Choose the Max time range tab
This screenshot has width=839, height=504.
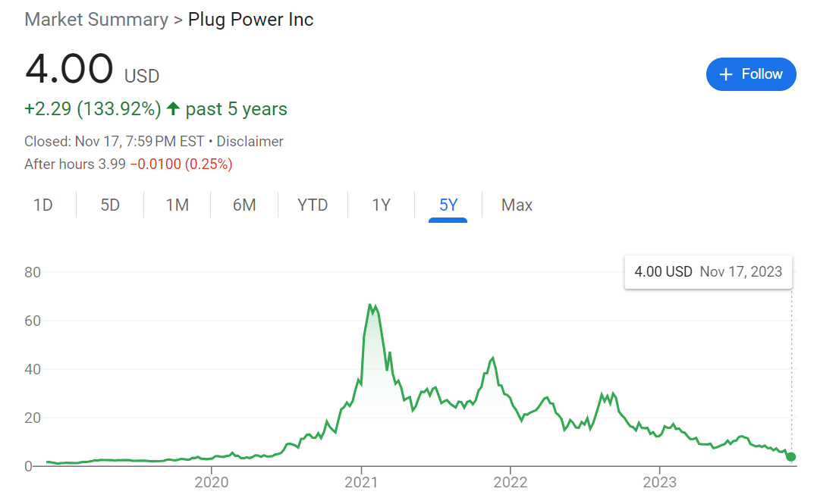517,205
